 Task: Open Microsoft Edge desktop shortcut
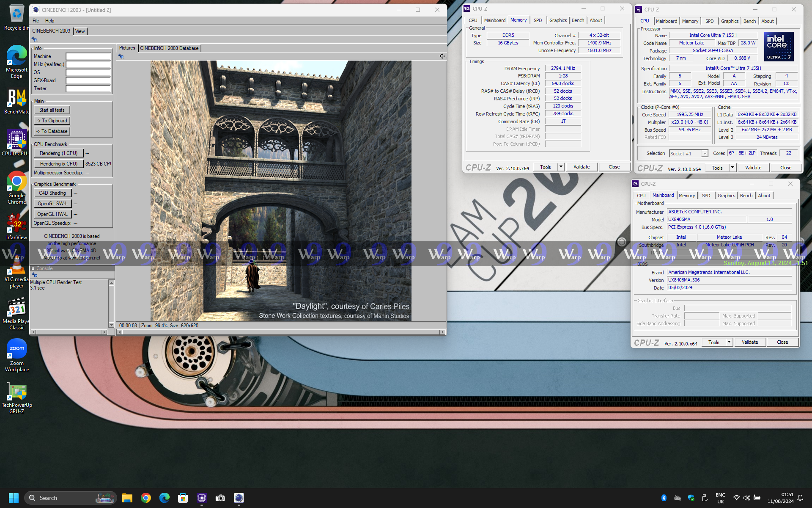pos(16,62)
